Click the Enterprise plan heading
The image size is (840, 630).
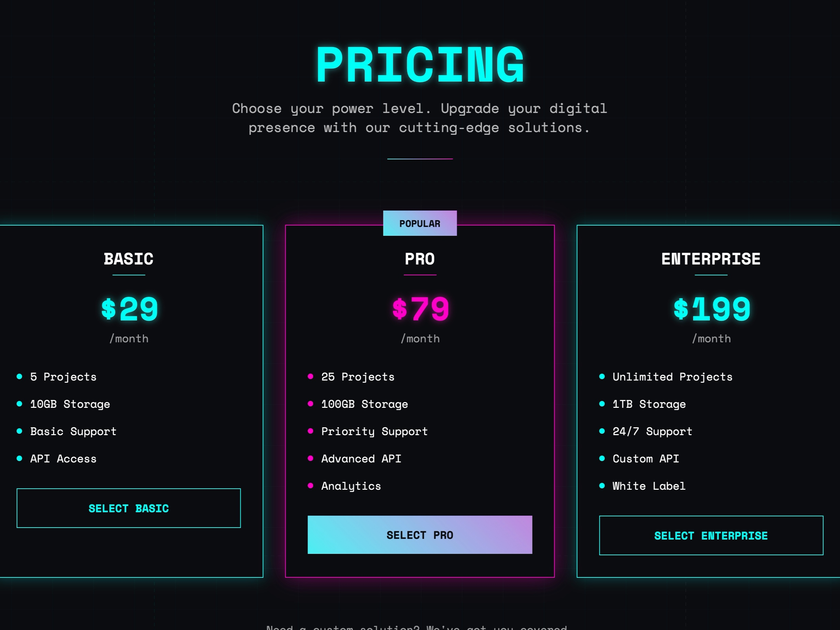coord(711,259)
